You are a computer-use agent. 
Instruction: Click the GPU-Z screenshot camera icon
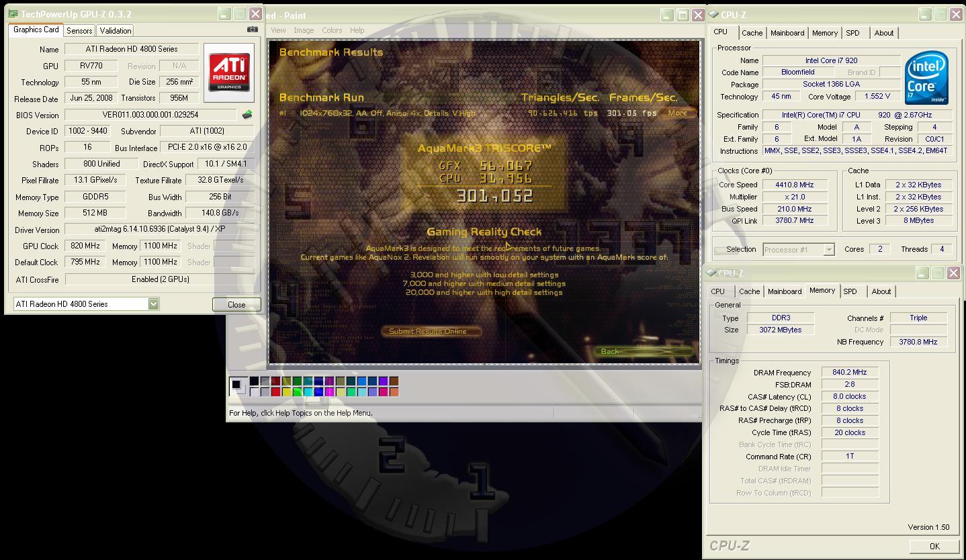coord(253,30)
